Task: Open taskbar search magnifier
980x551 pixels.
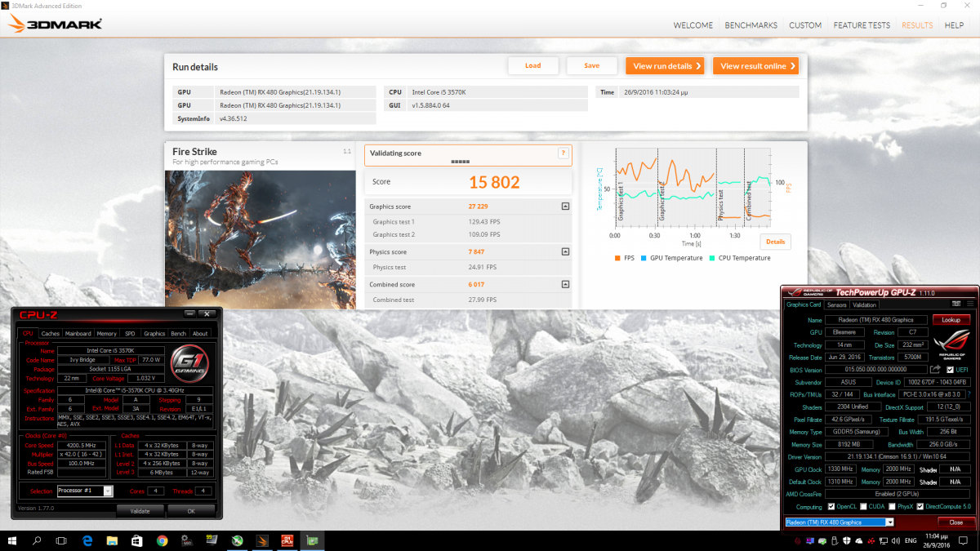Action: tap(37, 540)
